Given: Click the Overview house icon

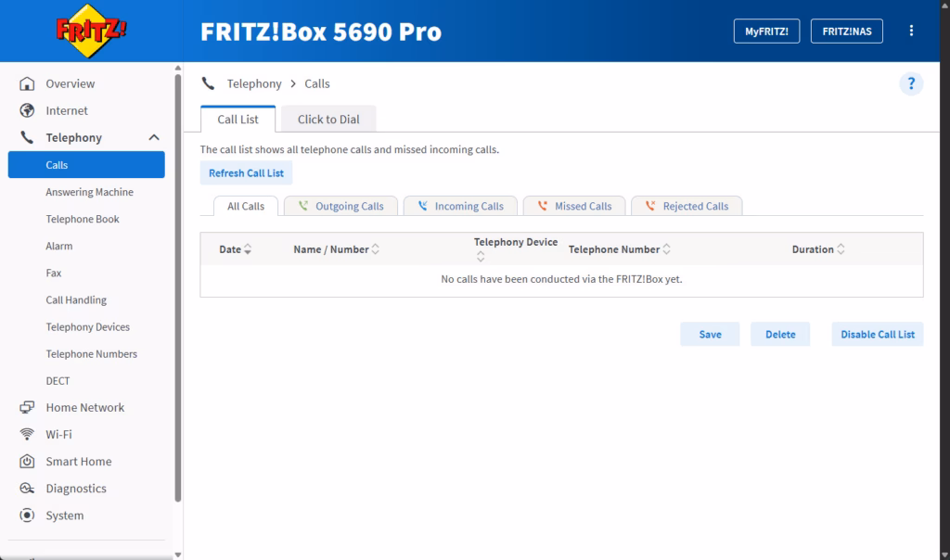Looking at the screenshot, I should (x=27, y=83).
